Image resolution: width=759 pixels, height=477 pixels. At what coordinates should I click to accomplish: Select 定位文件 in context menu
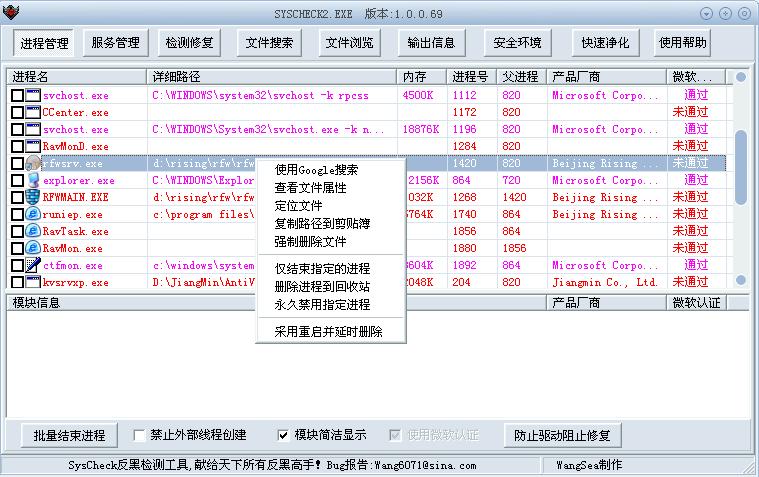point(331,206)
